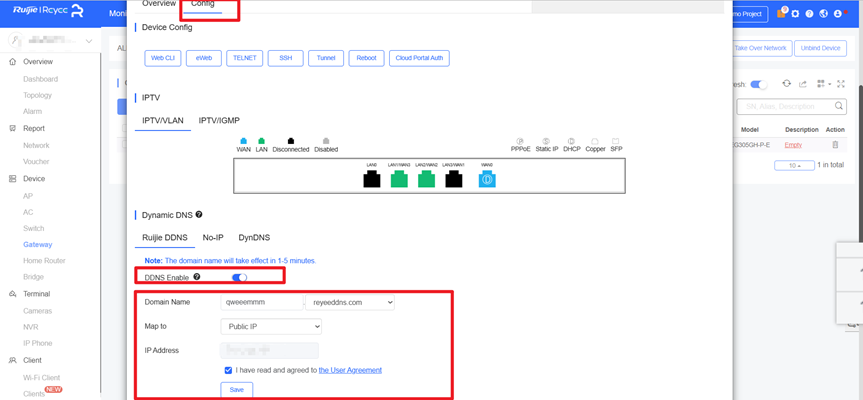Open Home Router in the sidebar
The width and height of the screenshot is (863, 400).
pyautogui.click(x=44, y=261)
